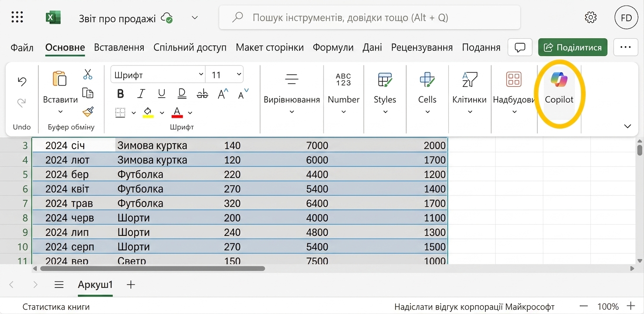Open the app launcher grid

coord(17,17)
